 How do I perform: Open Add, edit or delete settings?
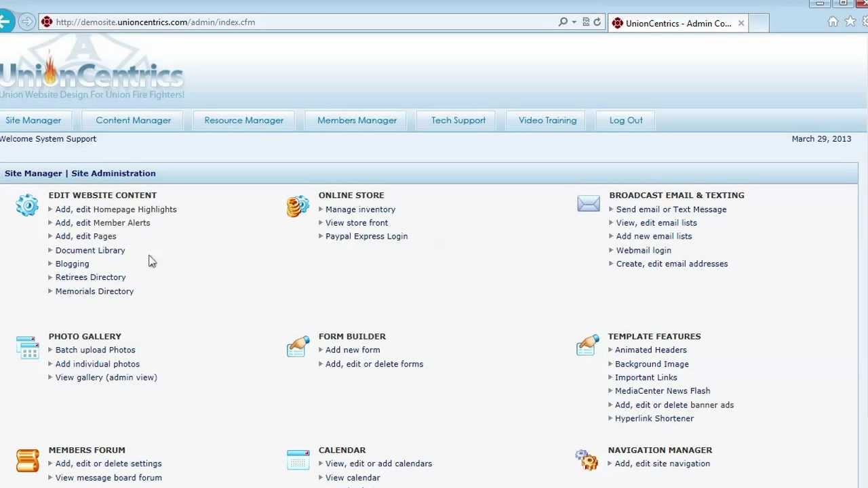[x=108, y=464]
